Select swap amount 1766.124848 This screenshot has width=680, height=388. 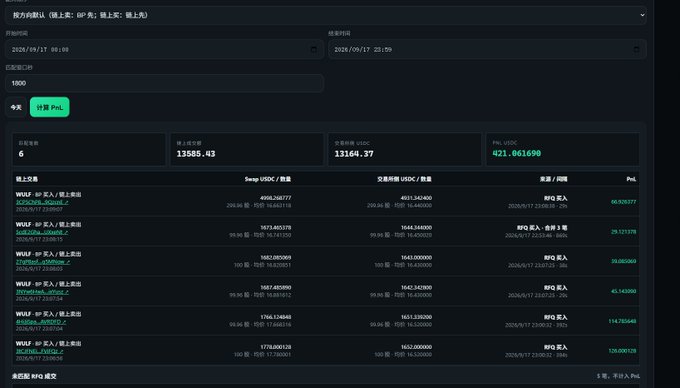point(275,317)
